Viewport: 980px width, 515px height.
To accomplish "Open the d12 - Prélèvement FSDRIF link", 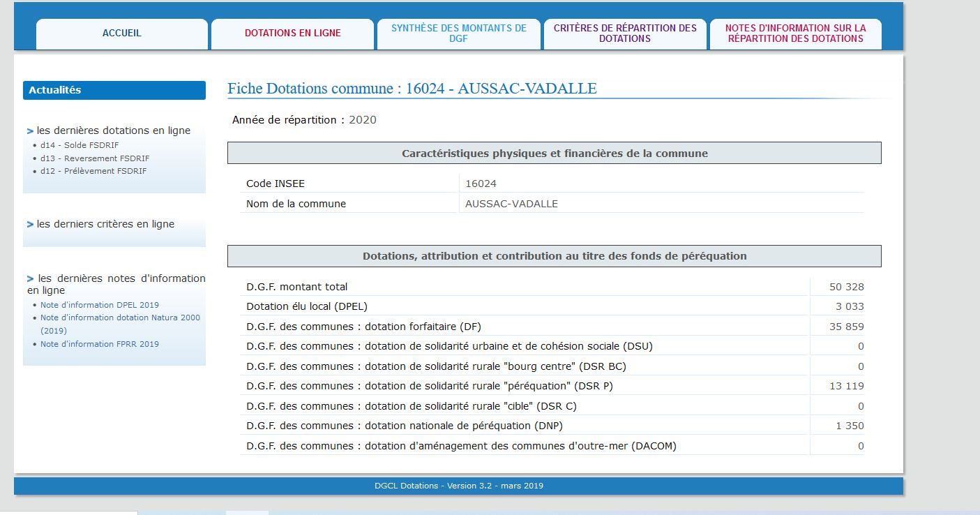I will tap(93, 171).
